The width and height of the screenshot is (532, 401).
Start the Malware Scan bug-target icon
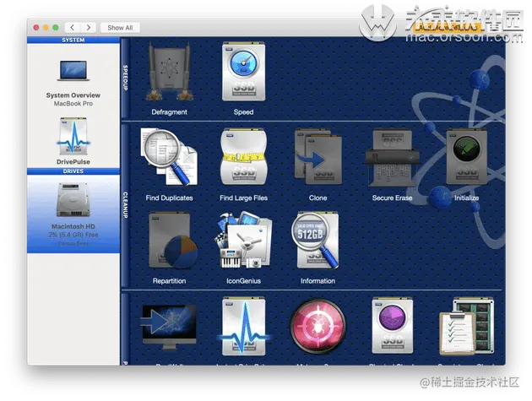318,327
